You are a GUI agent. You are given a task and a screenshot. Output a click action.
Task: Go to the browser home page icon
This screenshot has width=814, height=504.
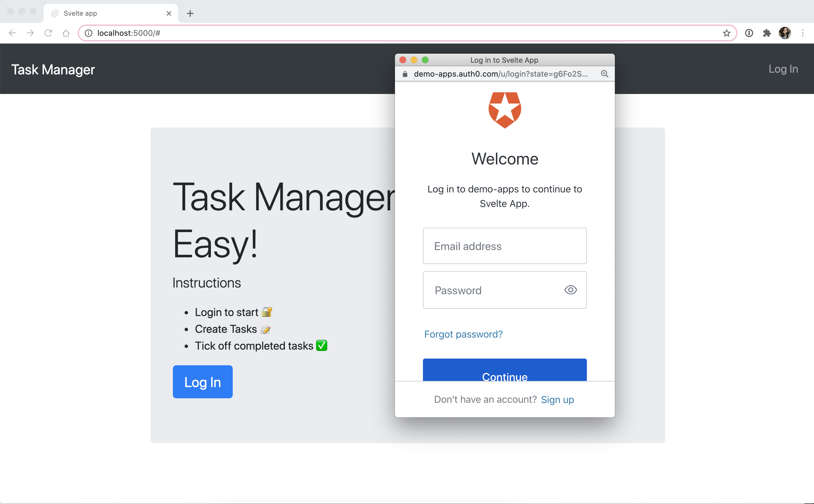pyautogui.click(x=66, y=33)
